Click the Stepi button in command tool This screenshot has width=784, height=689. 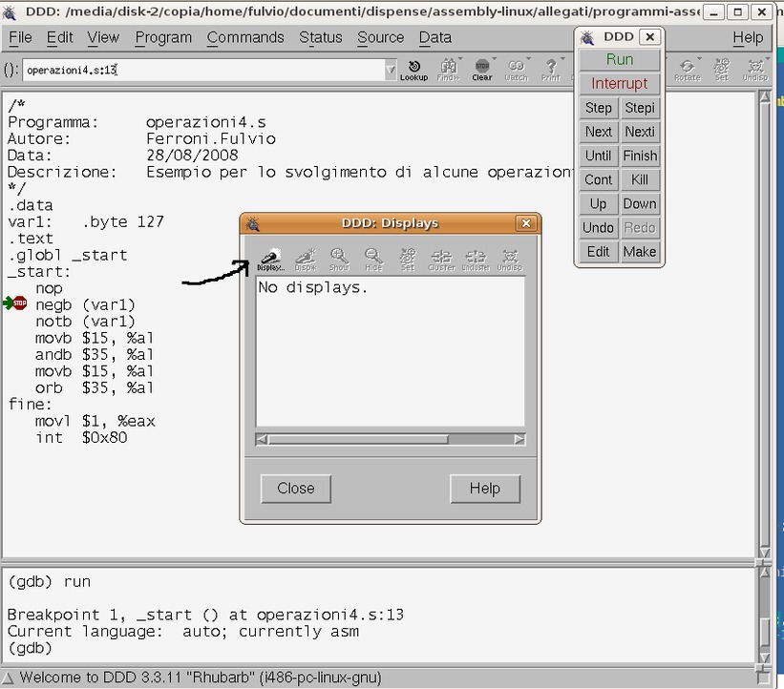[640, 108]
